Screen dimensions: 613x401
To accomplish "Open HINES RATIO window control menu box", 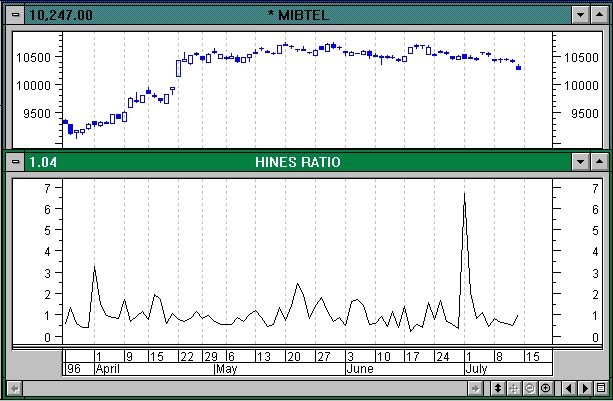I will point(15,161).
